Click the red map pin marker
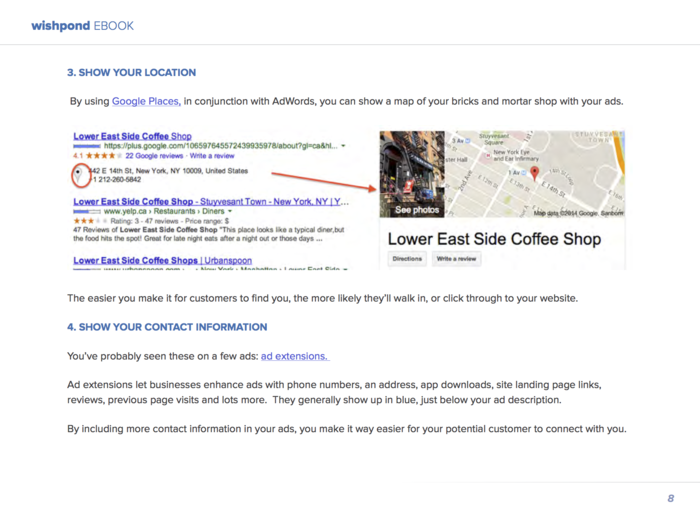 point(534,174)
